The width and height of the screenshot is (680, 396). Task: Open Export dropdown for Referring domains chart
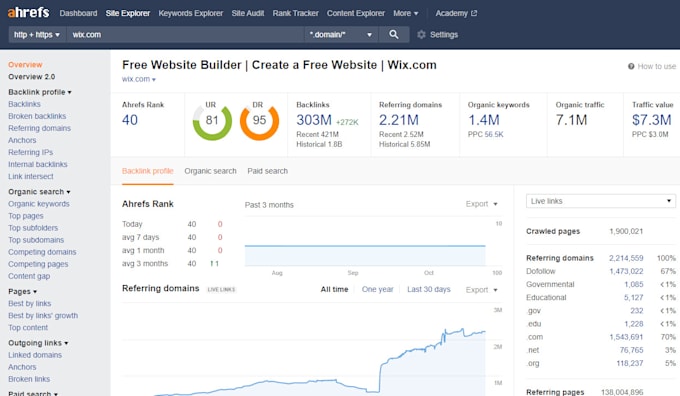(481, 290)
